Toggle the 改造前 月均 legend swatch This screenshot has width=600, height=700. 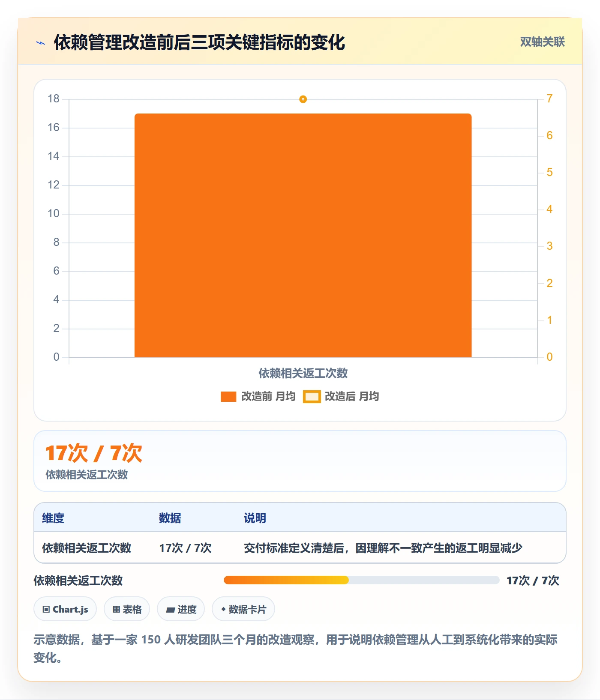coord(228,397)
